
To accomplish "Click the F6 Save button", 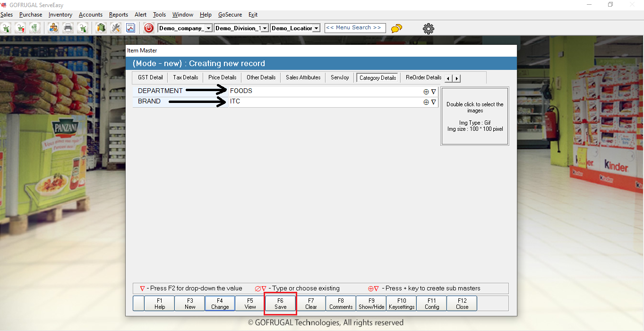I will click(x=281, y=304).
